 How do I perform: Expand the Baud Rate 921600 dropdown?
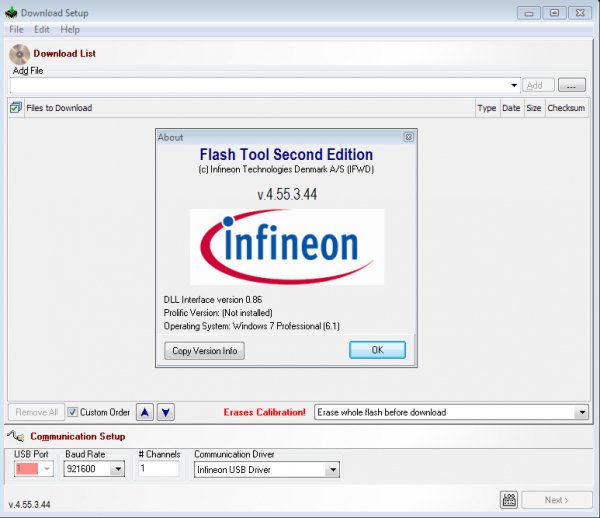coord(118,469)
